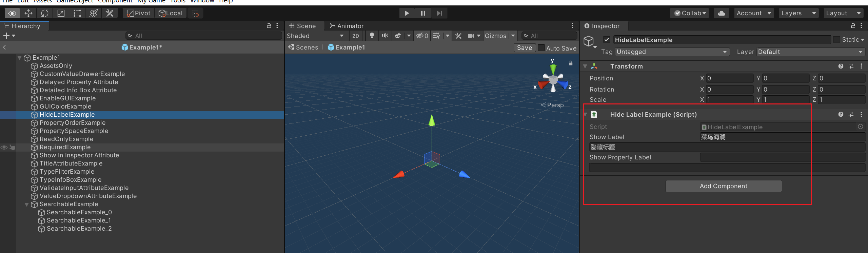Open the Layout dropdown
This screenshot has width=868, height=253.
pyautogui.click(x=844, y=13)
